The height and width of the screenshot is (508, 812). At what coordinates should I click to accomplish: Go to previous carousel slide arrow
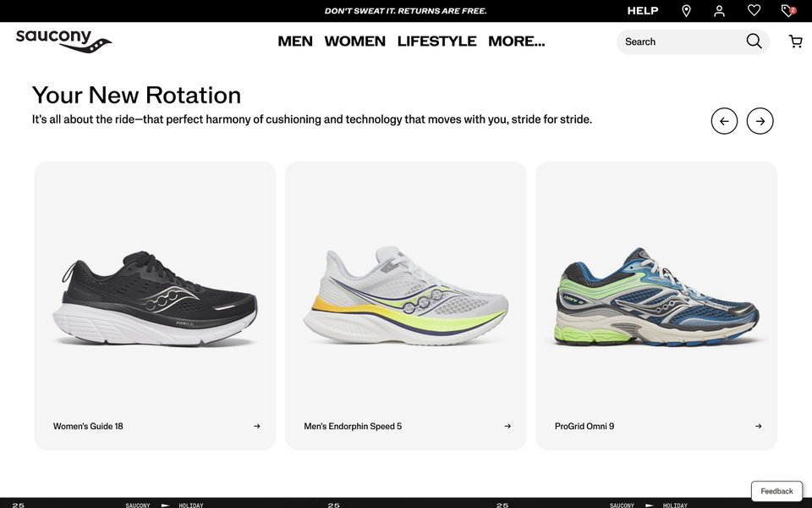[724, 121]
